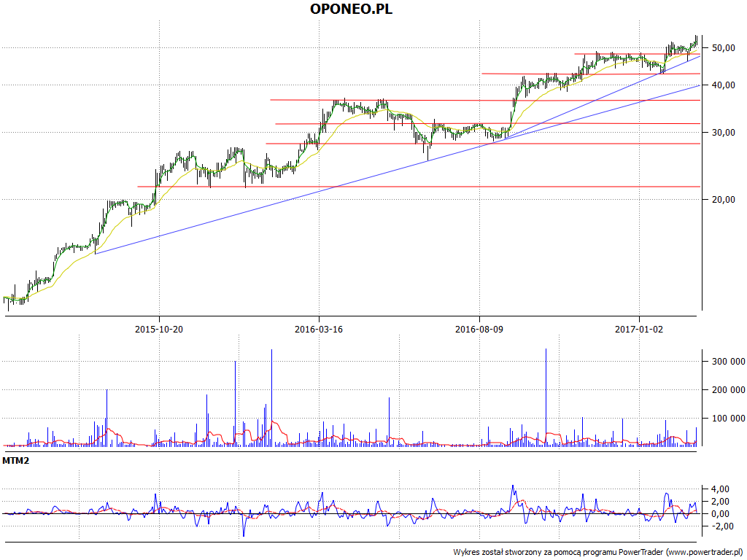Click the 2,00 momentum axis label
Image resolution: width=747 pixels, height=560 pixels.
pyautogui.click(x=719, y=502)
